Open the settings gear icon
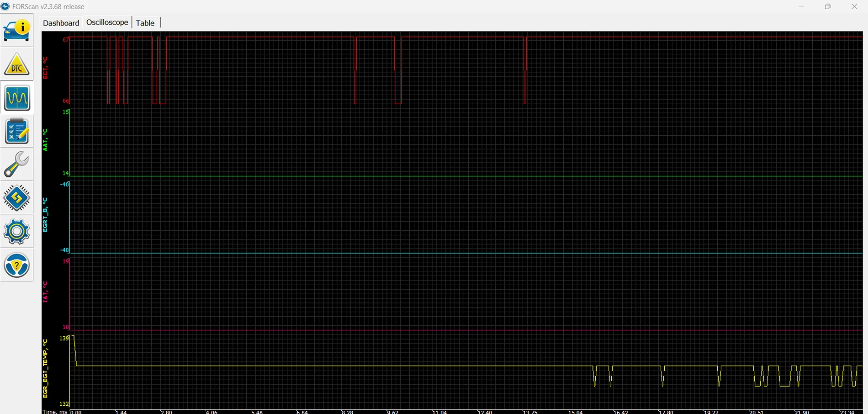 click(x=17, y=231)
